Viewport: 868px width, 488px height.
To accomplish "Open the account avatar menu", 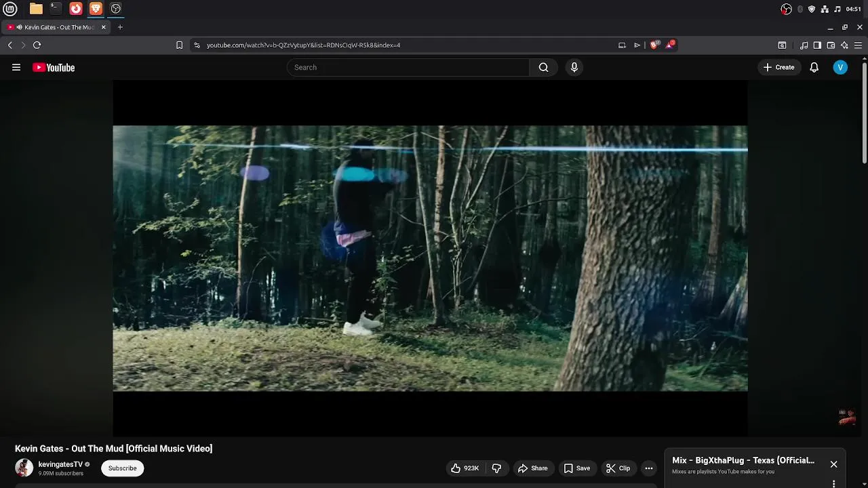I will (x=840, y=67).
